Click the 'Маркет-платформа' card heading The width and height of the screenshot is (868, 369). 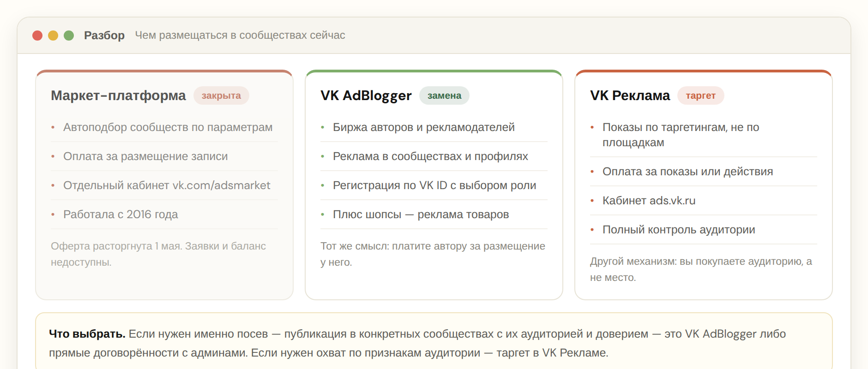point(118,95)
